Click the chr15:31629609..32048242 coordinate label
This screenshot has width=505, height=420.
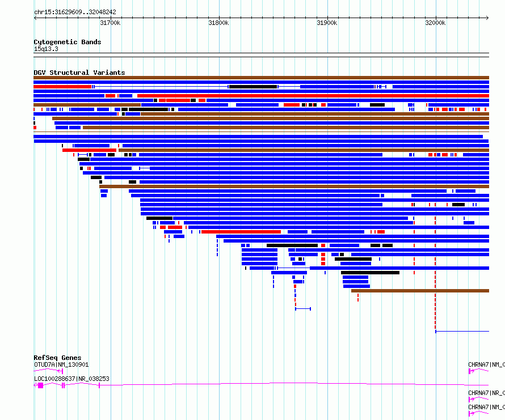point(75,12)
